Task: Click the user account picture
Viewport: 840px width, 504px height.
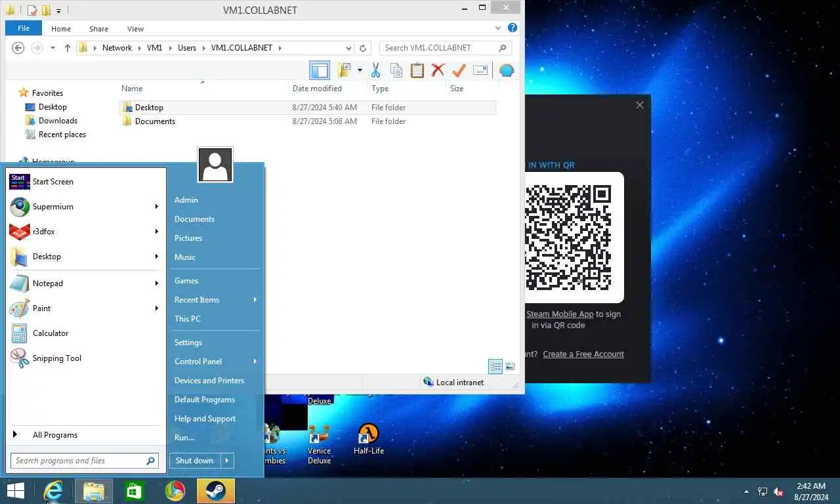Action: click(x=215, y=165)
